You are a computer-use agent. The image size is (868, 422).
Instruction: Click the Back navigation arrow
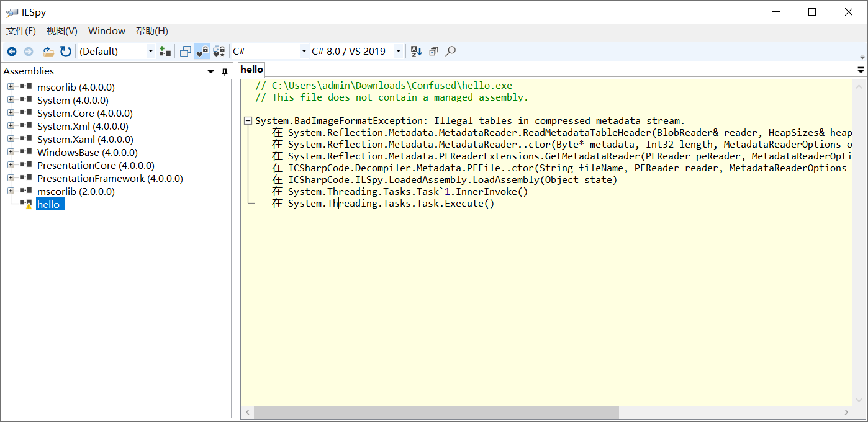pyautogui.click(x=12, y=52)
